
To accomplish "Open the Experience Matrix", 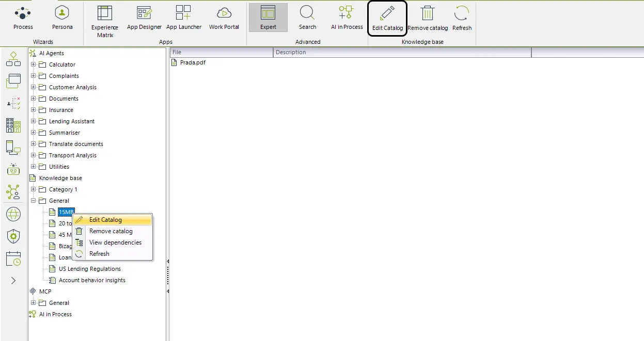I will coord(105,21).
